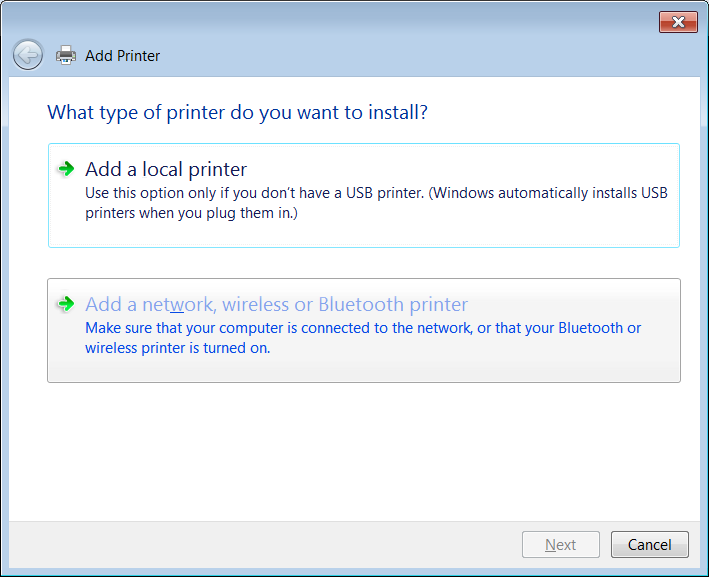The width and height of the screenshot is (709, 577).
Task: Click empty space inside the local printer option box
Action: [500, 233]
